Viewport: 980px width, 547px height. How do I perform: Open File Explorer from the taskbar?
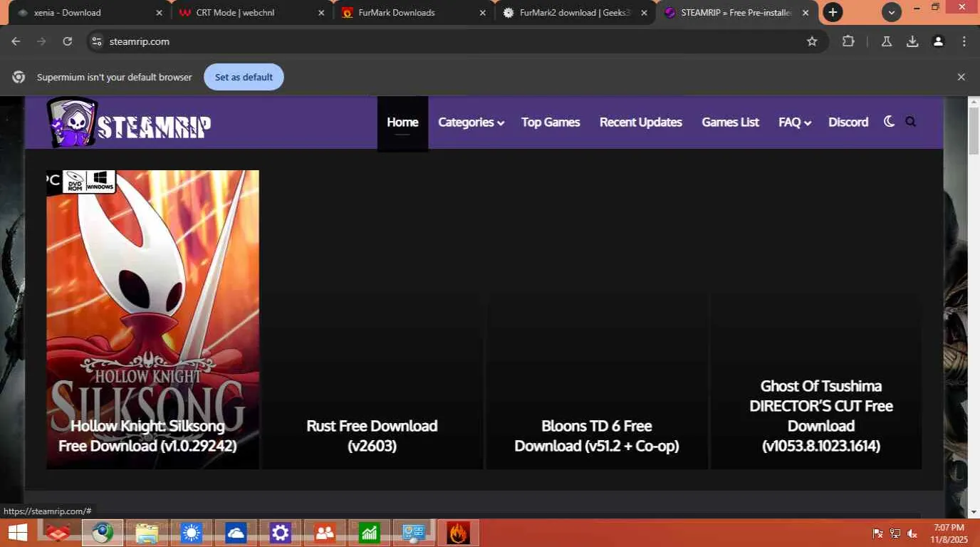(x=147, y=533)
